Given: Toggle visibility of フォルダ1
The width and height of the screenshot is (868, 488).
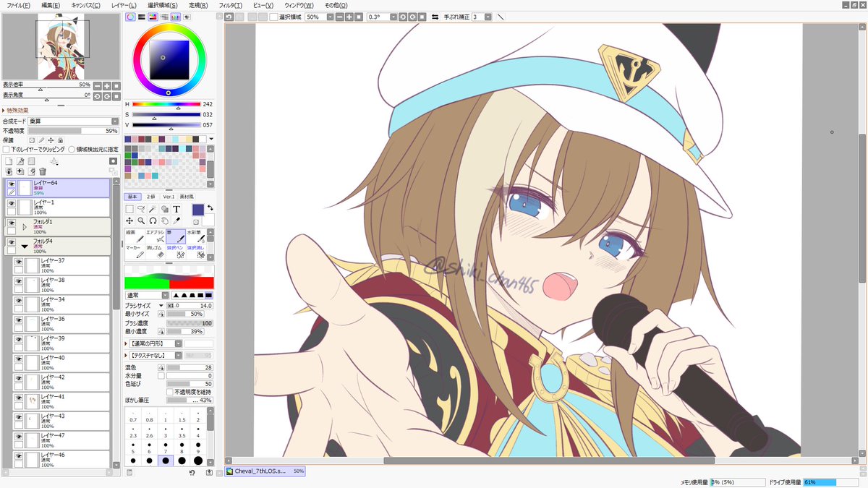Looking at the screenshot, I should (x=12, y=223).
